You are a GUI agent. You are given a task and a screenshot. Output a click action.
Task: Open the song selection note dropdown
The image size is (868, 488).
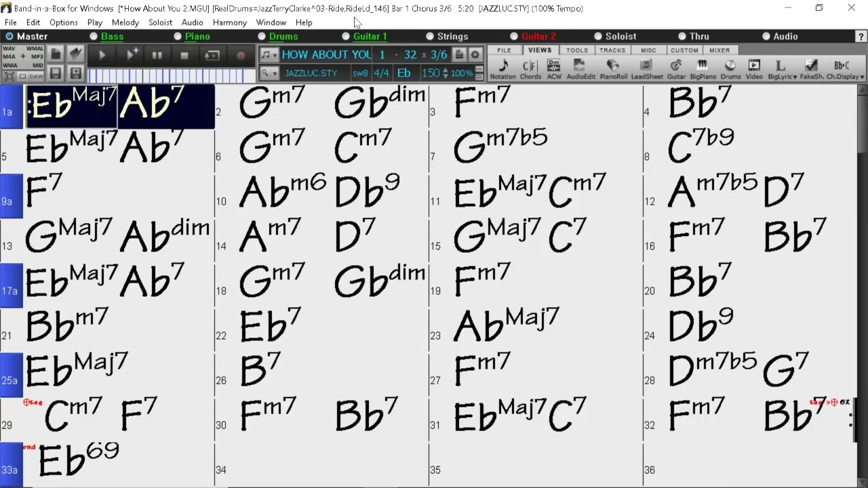(x=269, y=55)
